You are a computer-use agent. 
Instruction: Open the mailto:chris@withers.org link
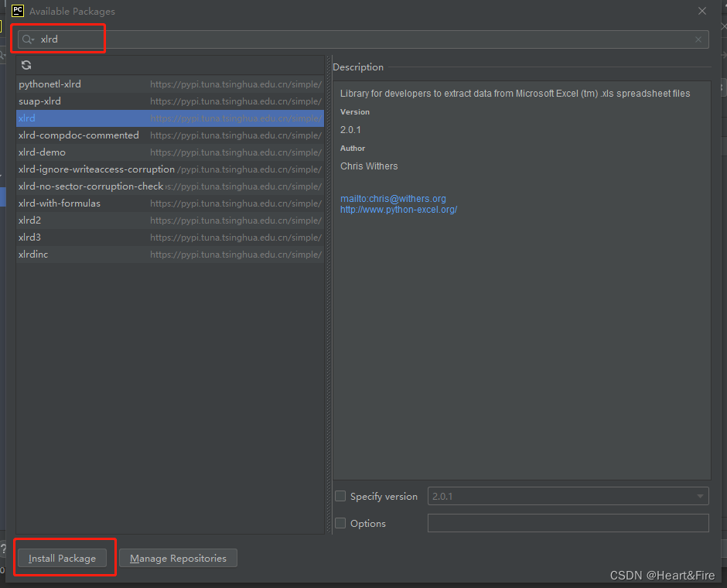coord(393,199)
